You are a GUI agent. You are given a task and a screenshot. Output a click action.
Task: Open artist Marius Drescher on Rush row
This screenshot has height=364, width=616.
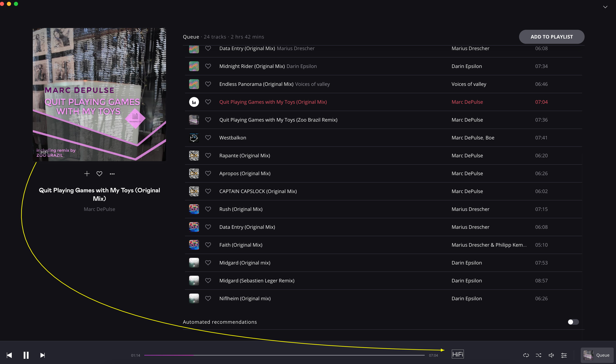tap(471, 209)
